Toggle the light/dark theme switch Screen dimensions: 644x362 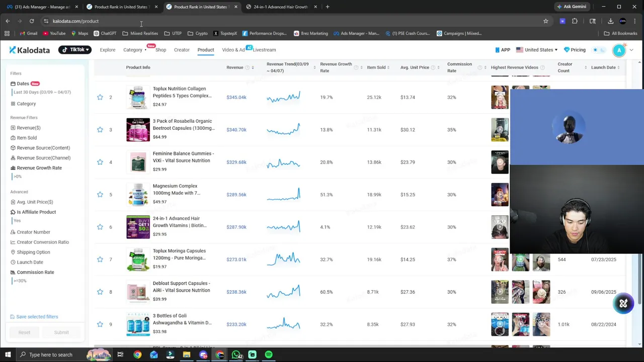(598, 50)
